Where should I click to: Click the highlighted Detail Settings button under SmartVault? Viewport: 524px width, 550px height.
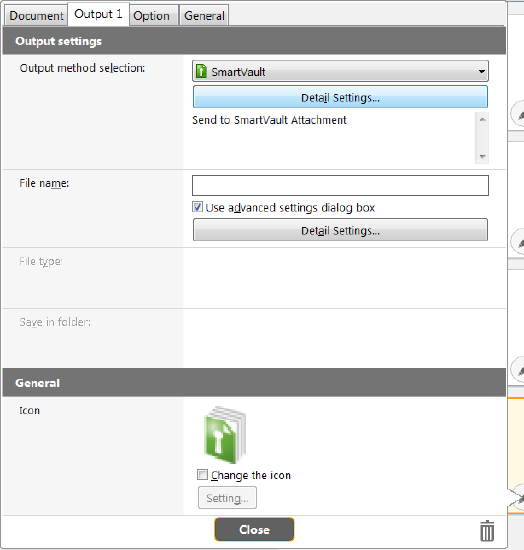(x=340, y=97)
